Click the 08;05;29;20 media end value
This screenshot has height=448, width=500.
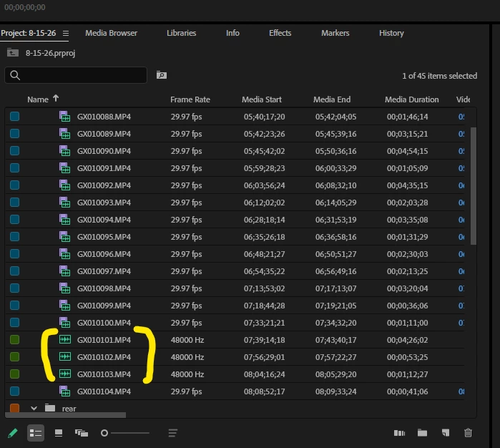click(335, 374)
